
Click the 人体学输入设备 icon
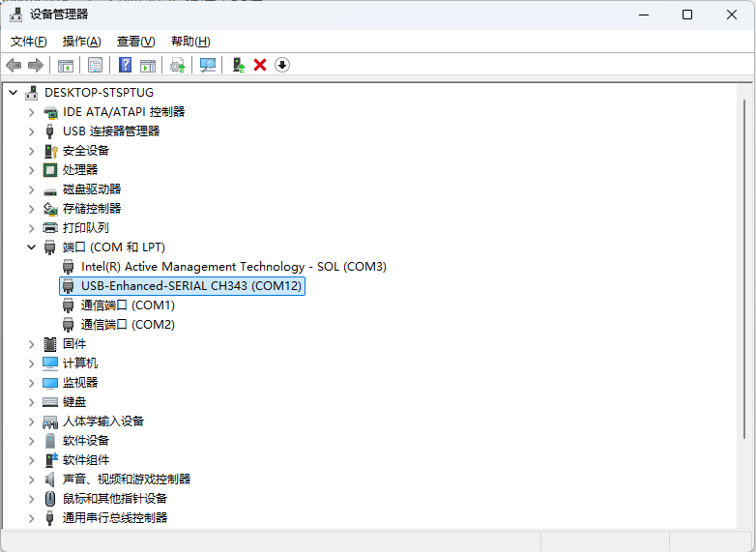pos(50,421)
